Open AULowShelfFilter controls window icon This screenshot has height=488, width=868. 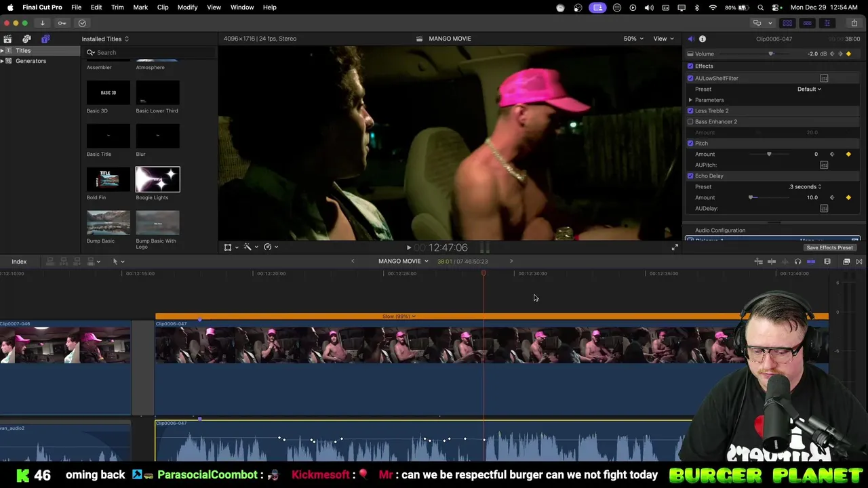click(824, 78)
